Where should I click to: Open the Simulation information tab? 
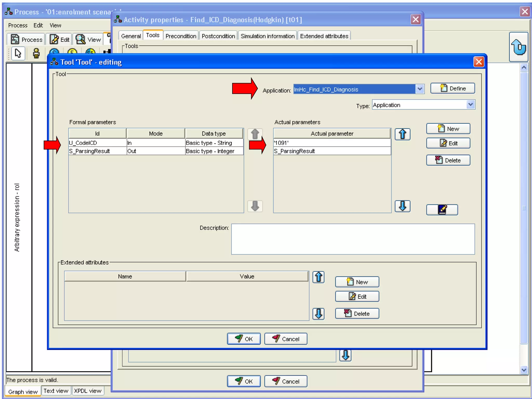[267, 36]
